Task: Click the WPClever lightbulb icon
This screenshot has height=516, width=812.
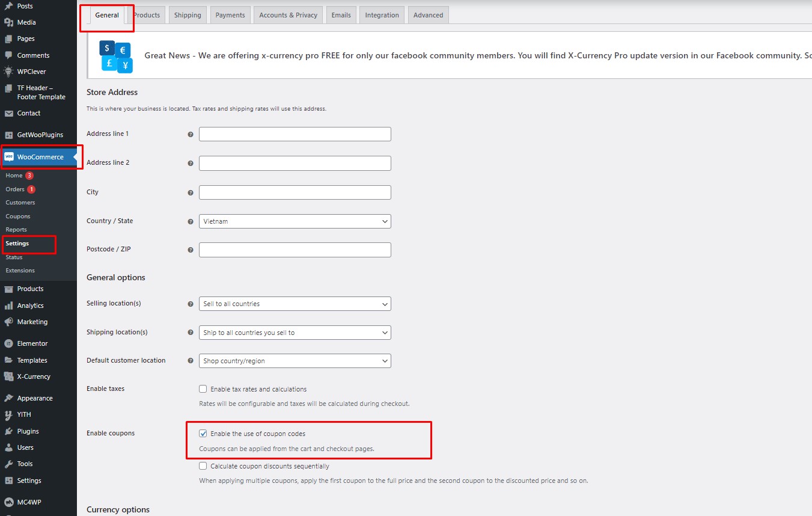Action: tap(8, 72)
